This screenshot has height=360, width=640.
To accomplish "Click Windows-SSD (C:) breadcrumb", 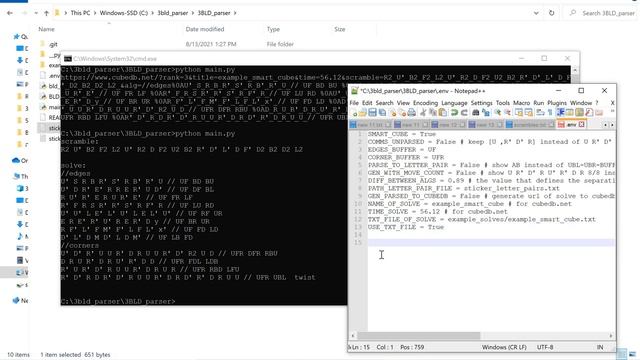I will [x=124, y=13].
